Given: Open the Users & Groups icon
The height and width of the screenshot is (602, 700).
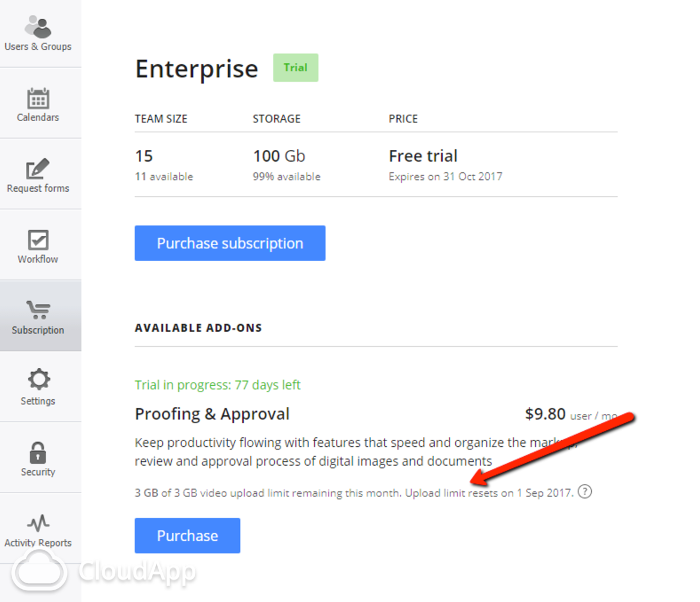Looking at the screenshot, I should pyautogui.click(x=38, y=26).
